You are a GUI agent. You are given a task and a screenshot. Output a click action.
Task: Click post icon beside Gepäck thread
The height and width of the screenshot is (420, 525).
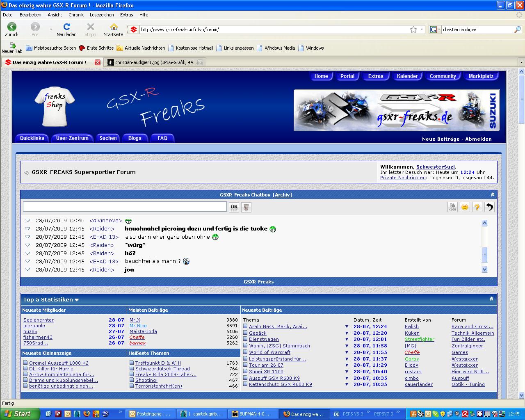(x=245, y=333)
